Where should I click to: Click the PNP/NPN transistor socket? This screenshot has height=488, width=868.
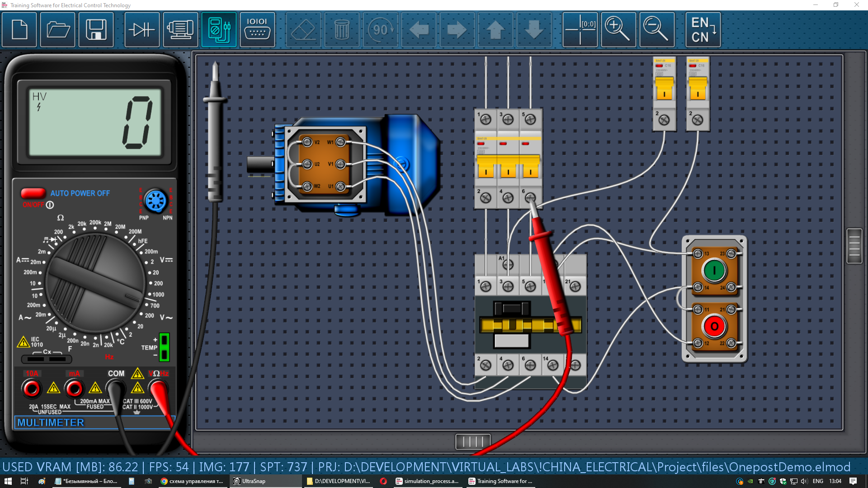[156, 201]
